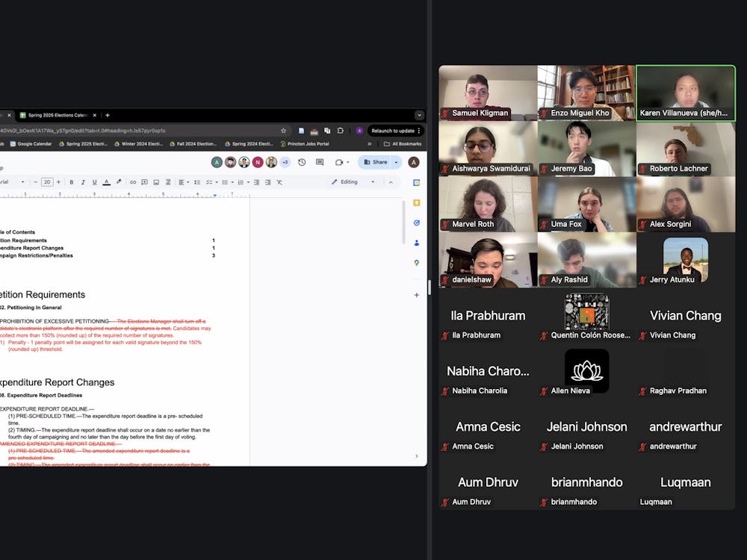
Task: Open Google Keep from the side panel
Action: (x=417, y=203)
